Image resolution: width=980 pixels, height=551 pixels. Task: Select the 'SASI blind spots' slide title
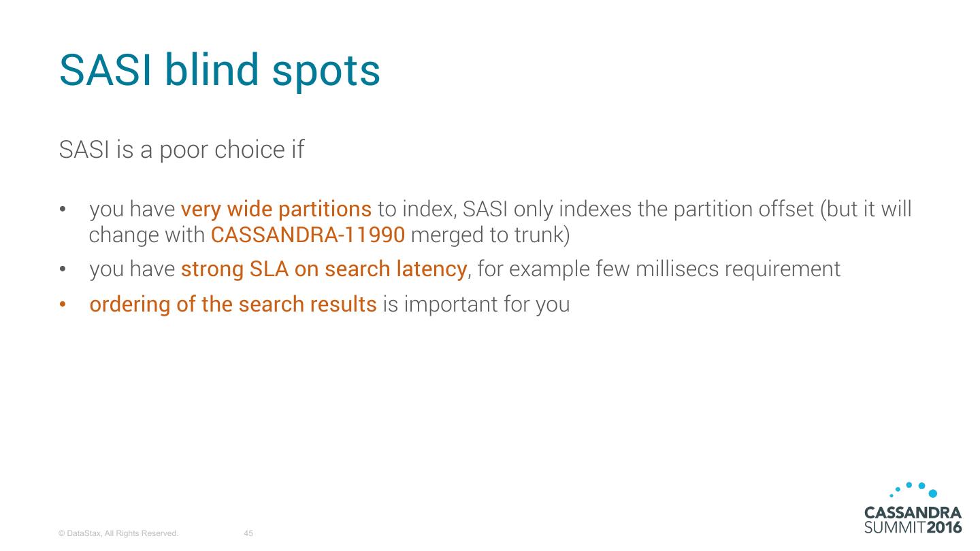coord(219,71)
